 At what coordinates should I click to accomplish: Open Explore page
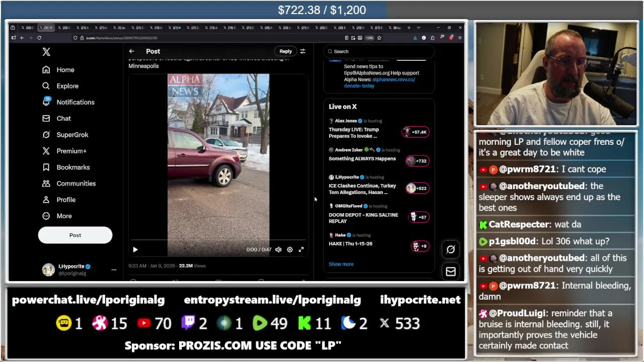point(61,86)
